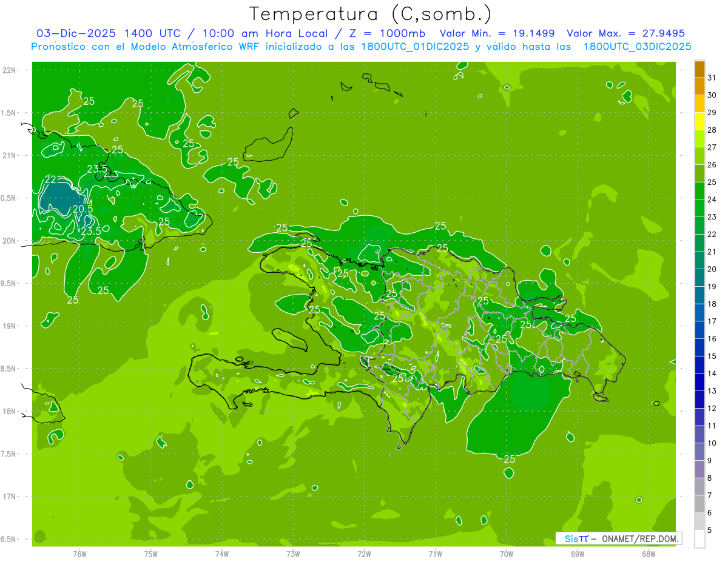Viewport: 728px width, 562px height.
Task: Click the 74W longitude axis label
Action: [222, 554]
